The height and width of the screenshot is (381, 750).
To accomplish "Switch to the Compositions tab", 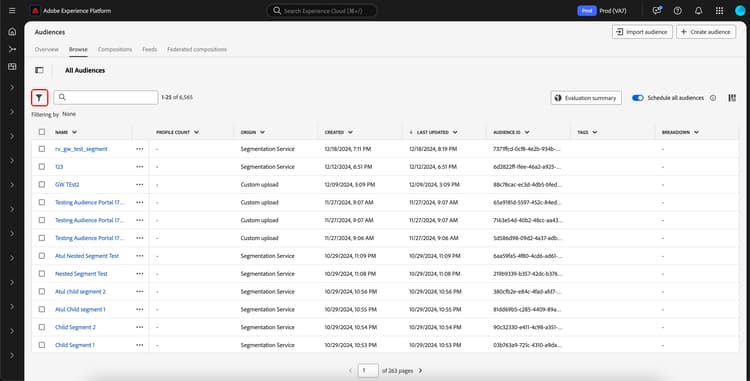I will [115, 49].
